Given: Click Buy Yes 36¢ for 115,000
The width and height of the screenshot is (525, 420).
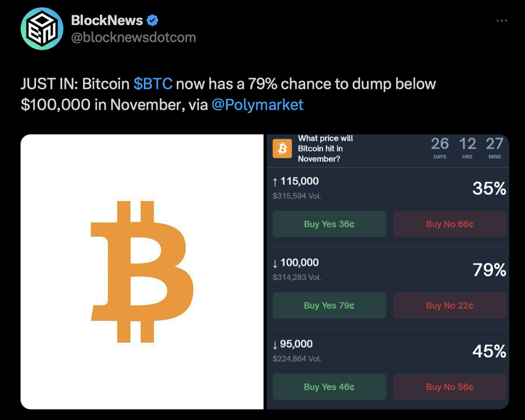Looking at the screenshot, I should (x=329, y=224).
